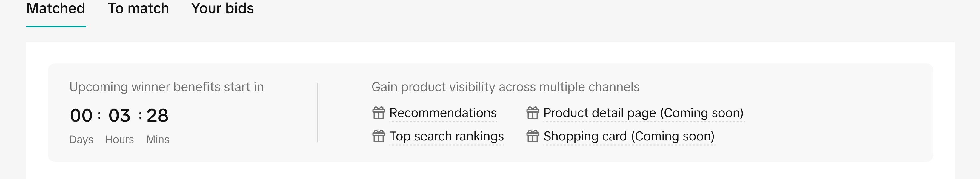Click the teal underline beneath the Matched tab

click(x=56, y=26)
